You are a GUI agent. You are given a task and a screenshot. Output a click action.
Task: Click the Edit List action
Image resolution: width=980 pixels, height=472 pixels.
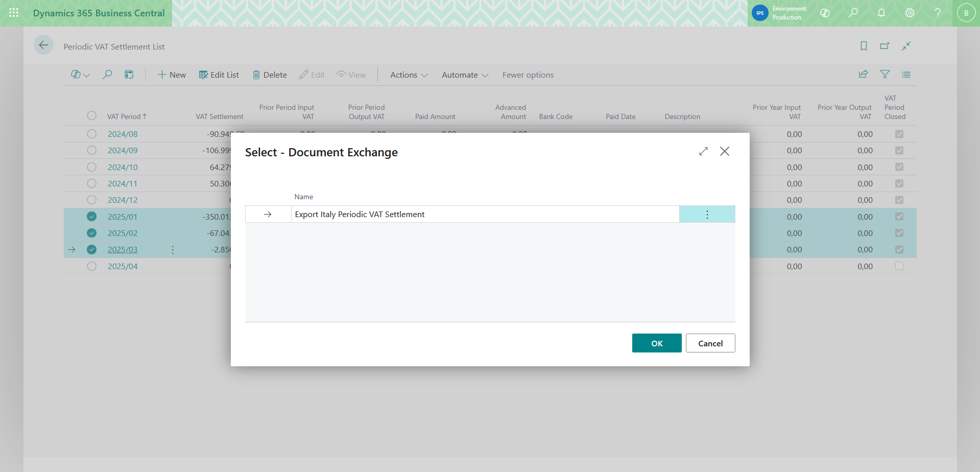(219, 75)
